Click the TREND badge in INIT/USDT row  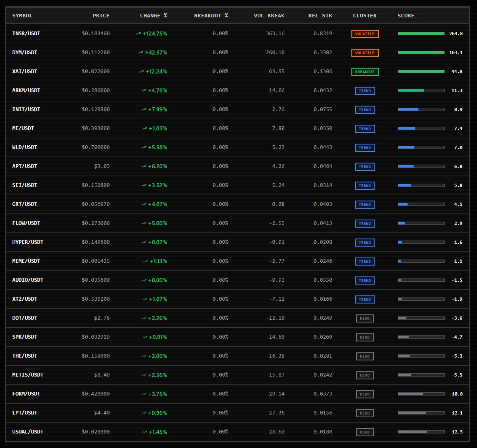tap(365, 110)
